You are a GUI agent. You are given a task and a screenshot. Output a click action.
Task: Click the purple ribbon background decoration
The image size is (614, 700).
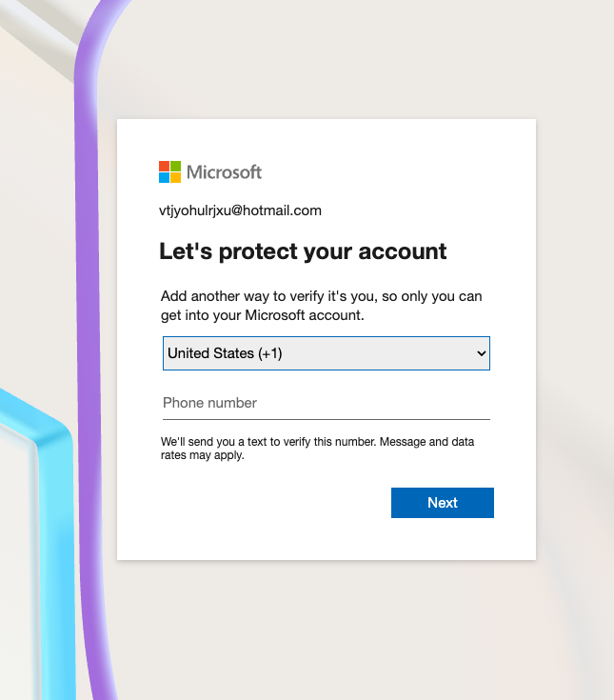87,312
